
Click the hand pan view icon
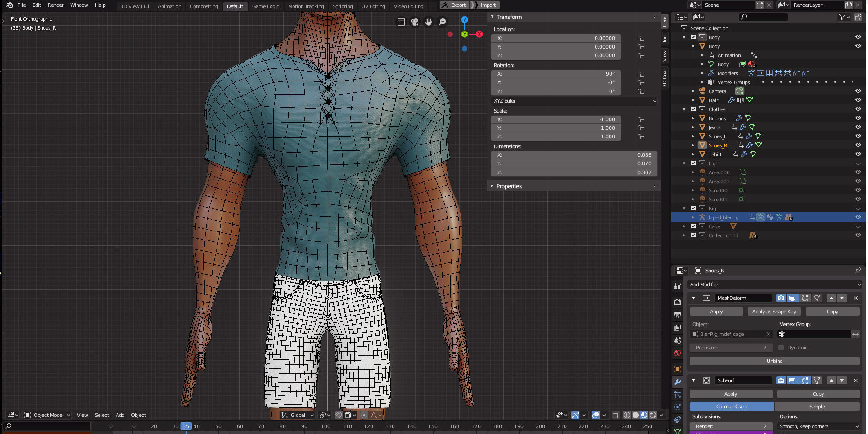(x=429, y=22)
